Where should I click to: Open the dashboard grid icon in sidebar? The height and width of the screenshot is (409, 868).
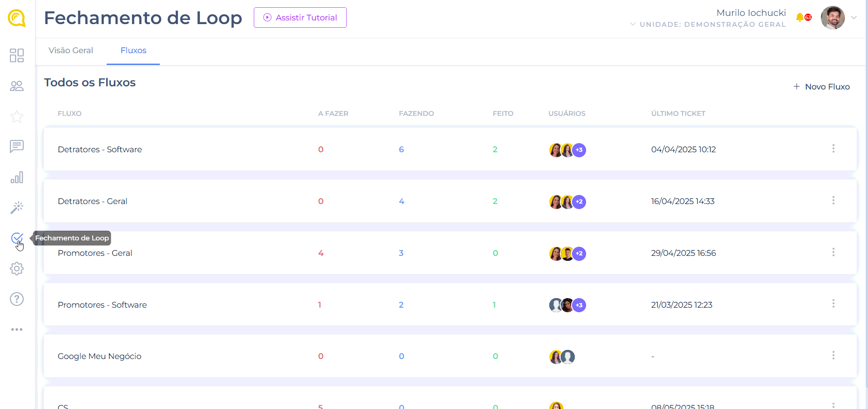[x=17, y=55]
